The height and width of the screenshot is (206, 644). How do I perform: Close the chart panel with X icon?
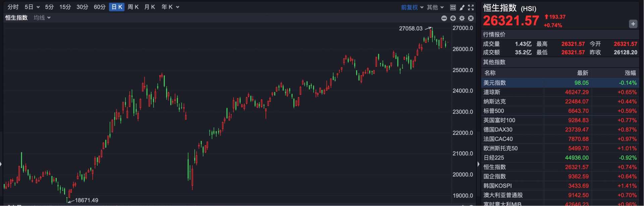click(471, 18)
